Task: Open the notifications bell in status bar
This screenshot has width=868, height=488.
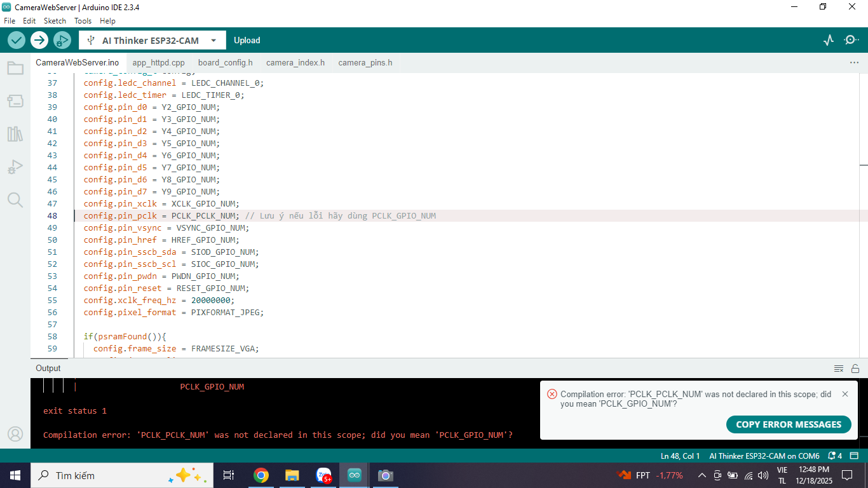Action: pyautogui.click(x=835, y=456)
